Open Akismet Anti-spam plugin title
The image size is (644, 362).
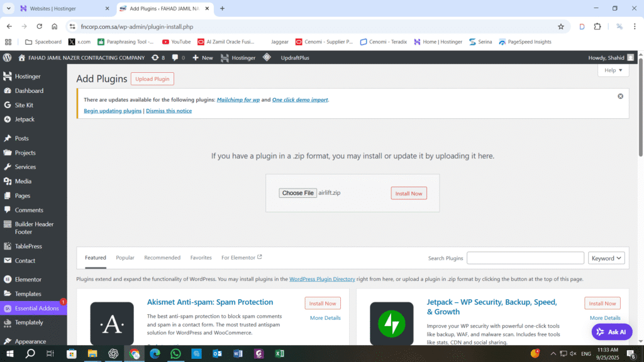tap(210, 302)
